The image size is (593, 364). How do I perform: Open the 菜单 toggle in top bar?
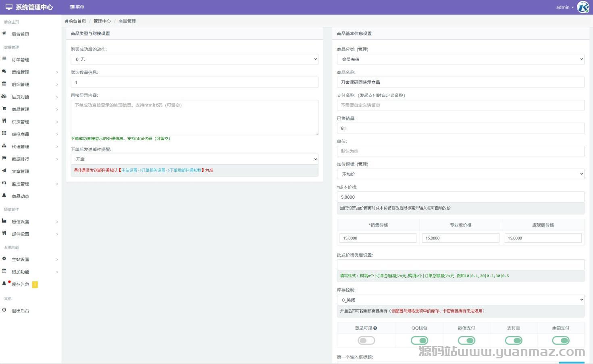[x=77, y=7]
